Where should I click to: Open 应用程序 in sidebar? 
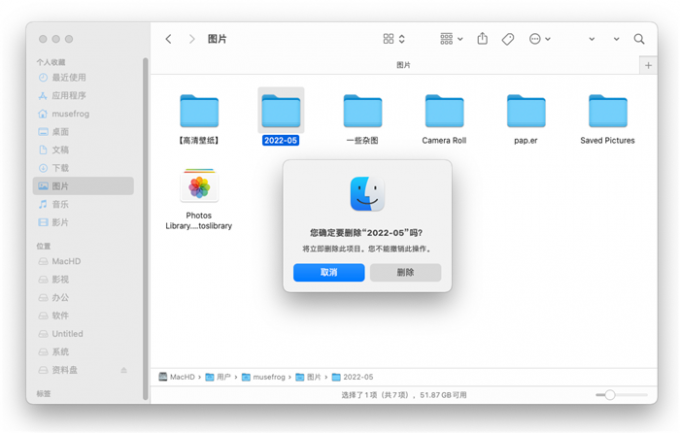point(83,95)
